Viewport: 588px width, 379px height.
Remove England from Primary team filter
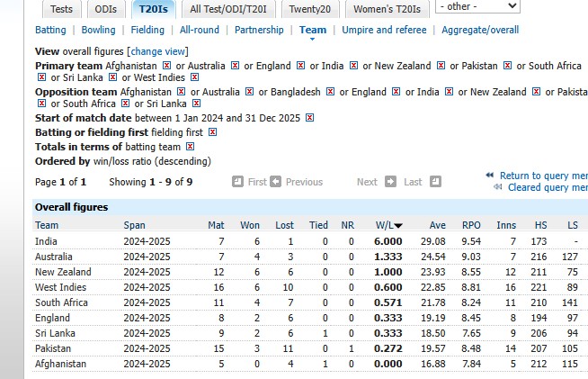(300, 66)
